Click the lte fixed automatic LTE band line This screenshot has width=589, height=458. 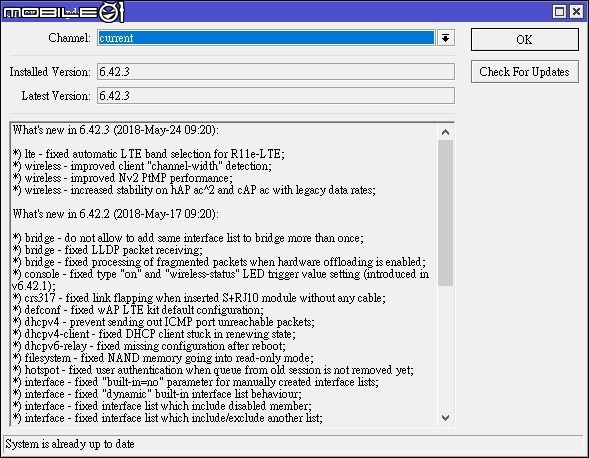pos(149,154)
